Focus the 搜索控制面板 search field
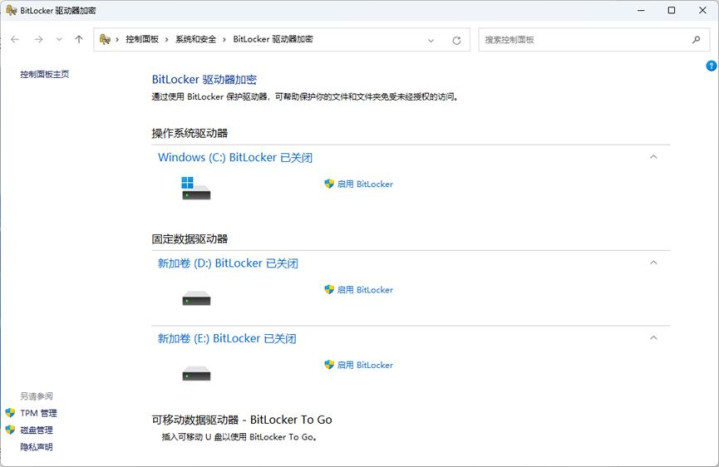719x467 pixels. coord(594,40)
